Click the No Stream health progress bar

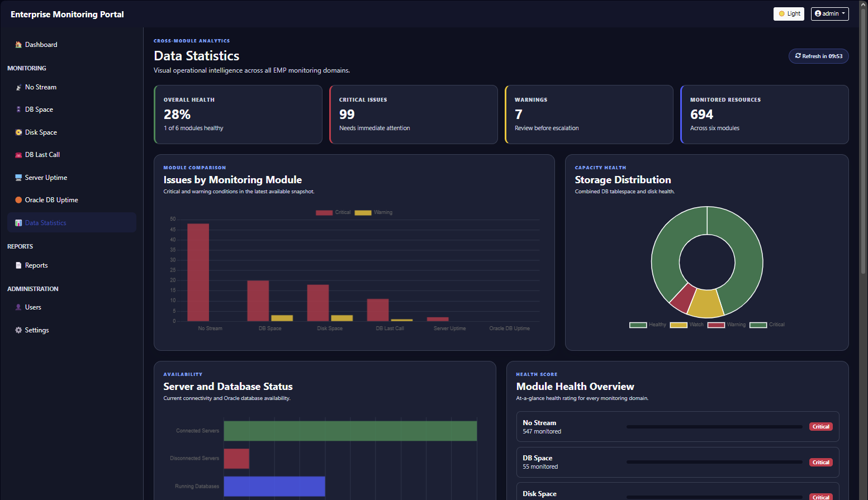[714, 427]
